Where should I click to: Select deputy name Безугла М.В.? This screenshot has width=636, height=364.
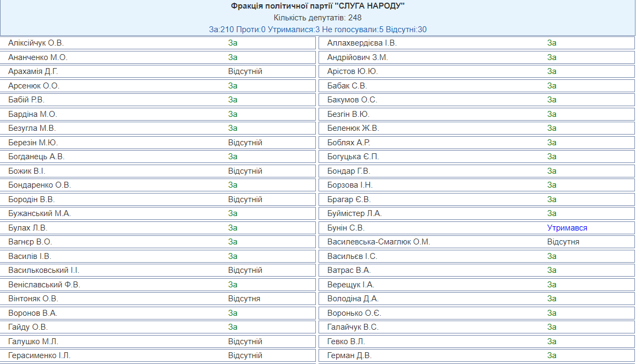coord(32,128)
